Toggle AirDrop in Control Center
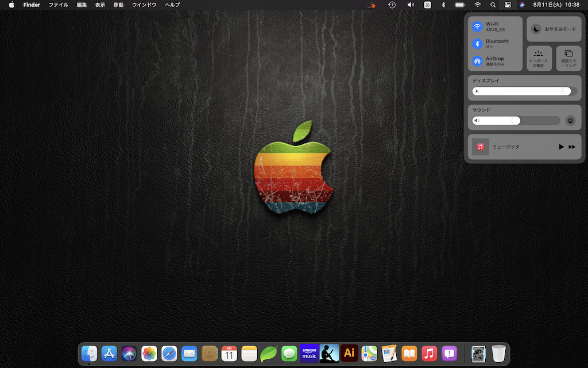Screen dimensions: 588x368 [477, 61]
